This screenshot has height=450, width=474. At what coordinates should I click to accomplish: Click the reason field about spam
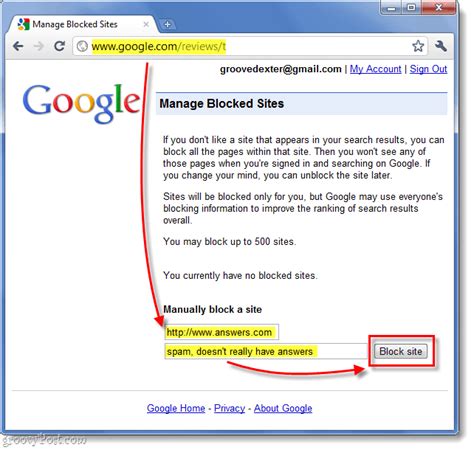(x=266, y=351)
